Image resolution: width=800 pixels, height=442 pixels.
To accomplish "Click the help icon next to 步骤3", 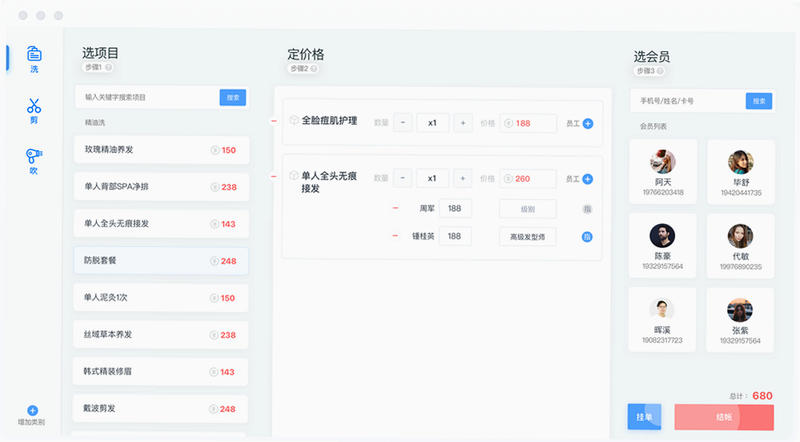I will pyautogui.click(x=660, y=71).
